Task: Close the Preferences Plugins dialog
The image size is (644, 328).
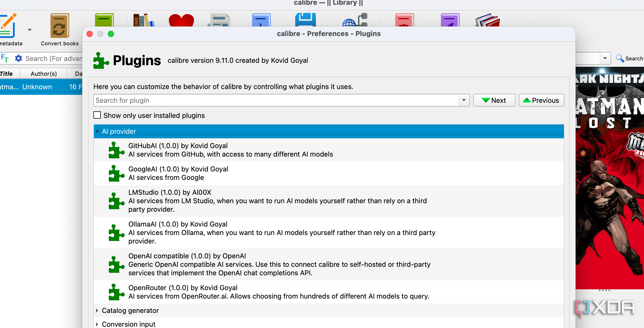Action: point(90,34)
